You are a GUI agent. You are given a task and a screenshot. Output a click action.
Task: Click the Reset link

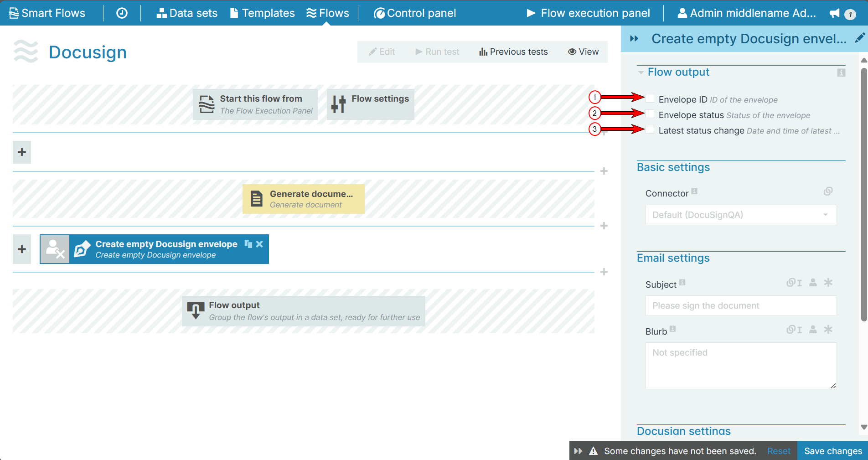point(779,451)
